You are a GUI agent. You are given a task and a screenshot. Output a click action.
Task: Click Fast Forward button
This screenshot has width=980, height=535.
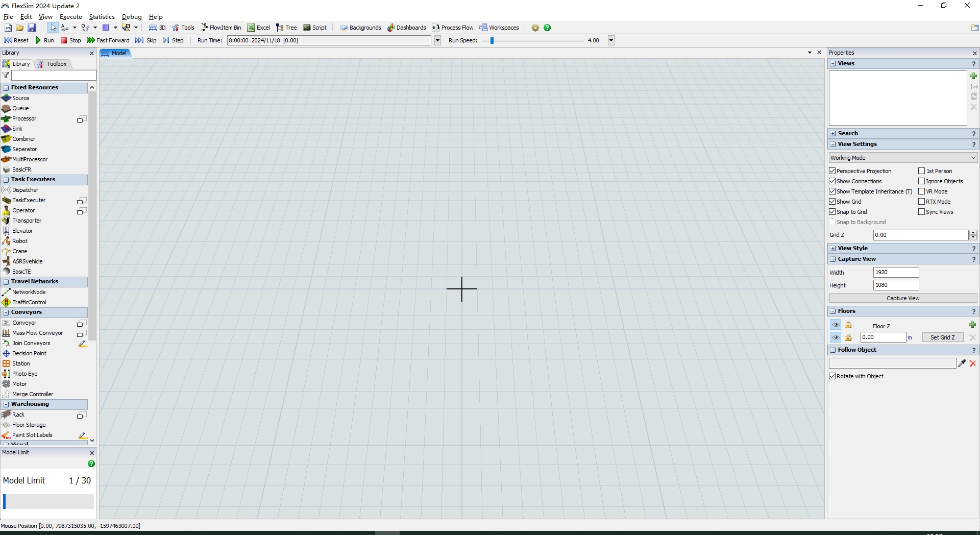click(x=108, y=40)
